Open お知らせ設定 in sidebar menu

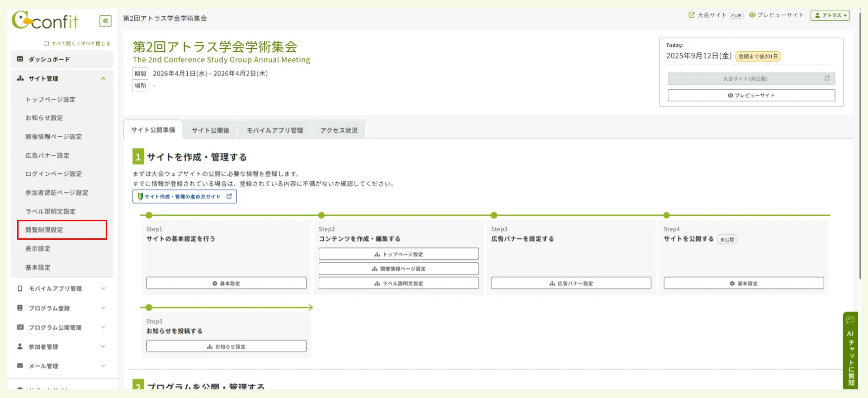click(x=44, y=118)
